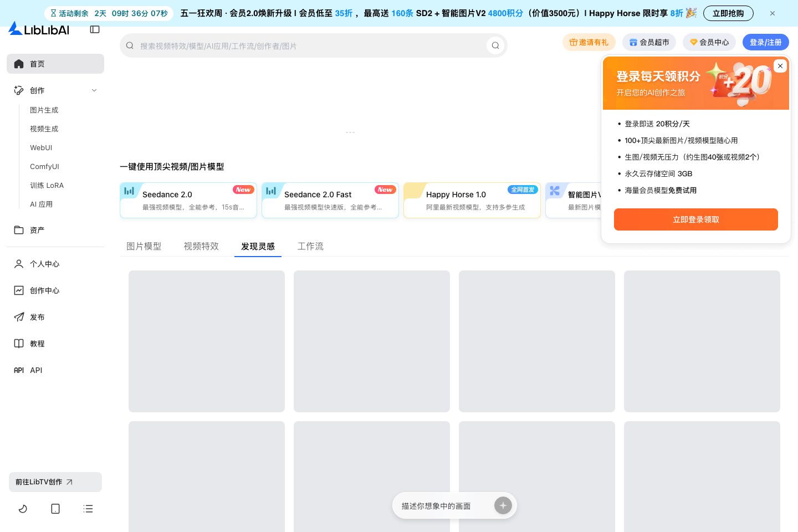Click the mobile device icon at sidebar bottom

55,509
